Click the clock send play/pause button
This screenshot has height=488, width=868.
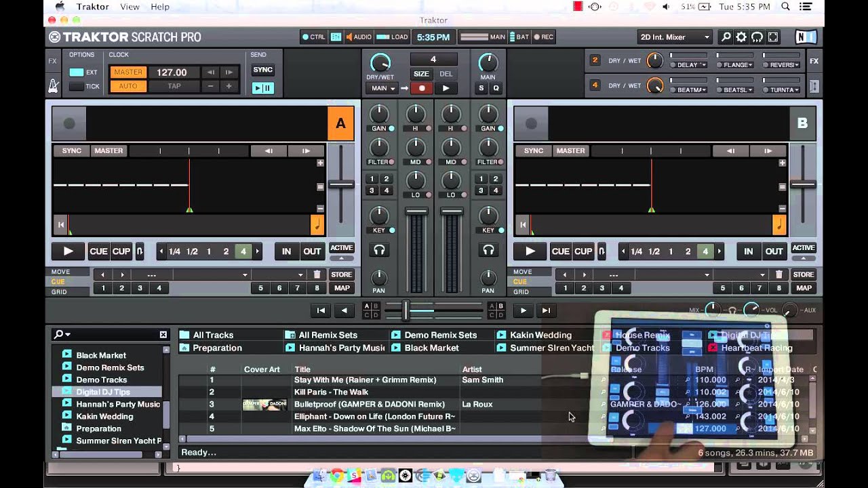(x=262, y=87)
